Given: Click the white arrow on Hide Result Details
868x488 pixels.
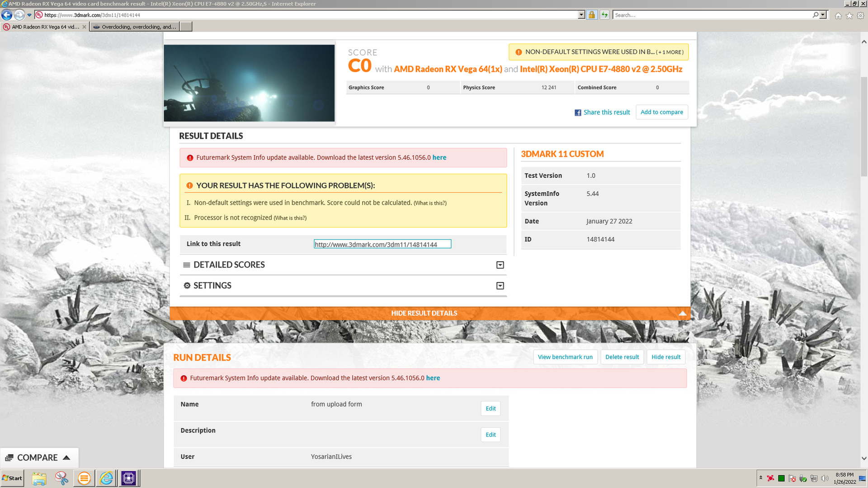Looking at the screenshot, I should pyautogui.click(x=683, y=313).
